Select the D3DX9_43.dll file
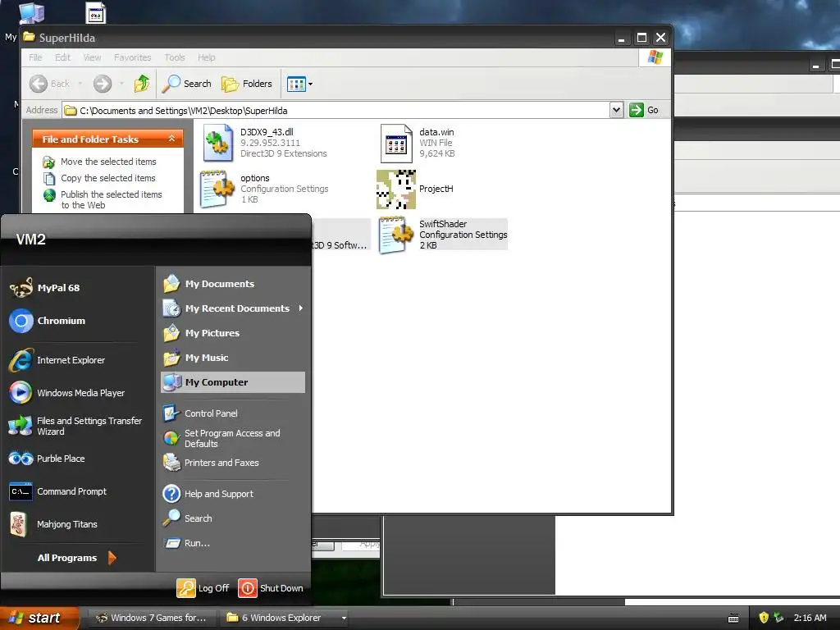The height and width of the screenshot is (630, 840). point(265,143)
